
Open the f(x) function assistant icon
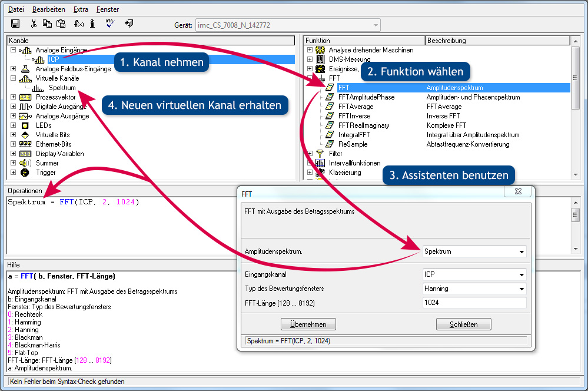(78, 24)
